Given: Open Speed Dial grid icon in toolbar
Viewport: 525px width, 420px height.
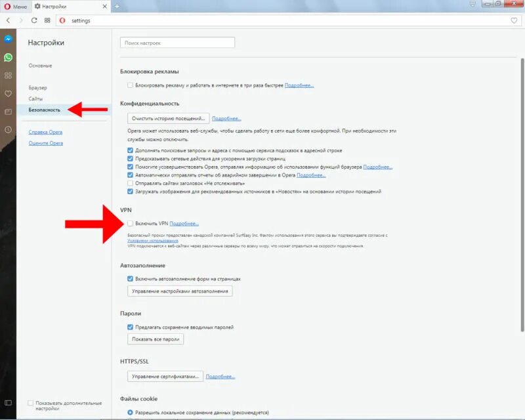Looking at the screenshot, I should tap(47, 20).
